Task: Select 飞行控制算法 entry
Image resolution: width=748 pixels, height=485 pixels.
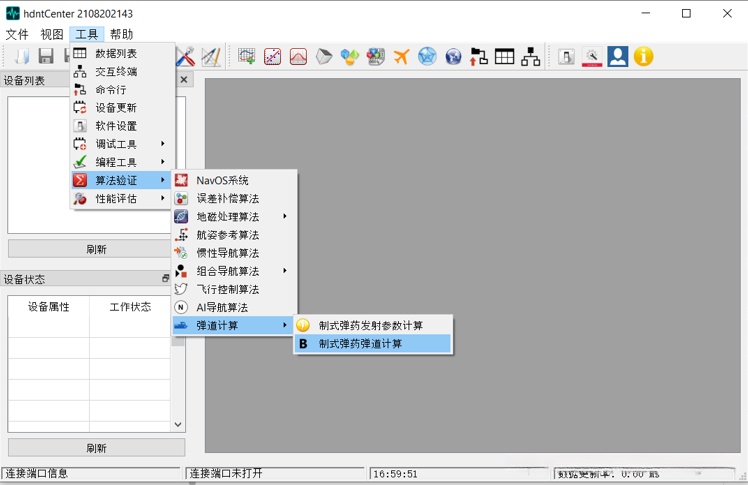Action: pos(234,289)
